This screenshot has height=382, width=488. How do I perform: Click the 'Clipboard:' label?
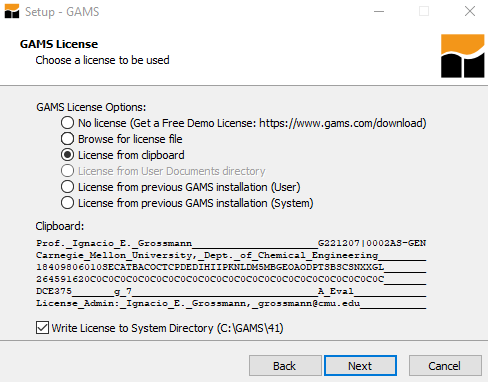[60, 226]
